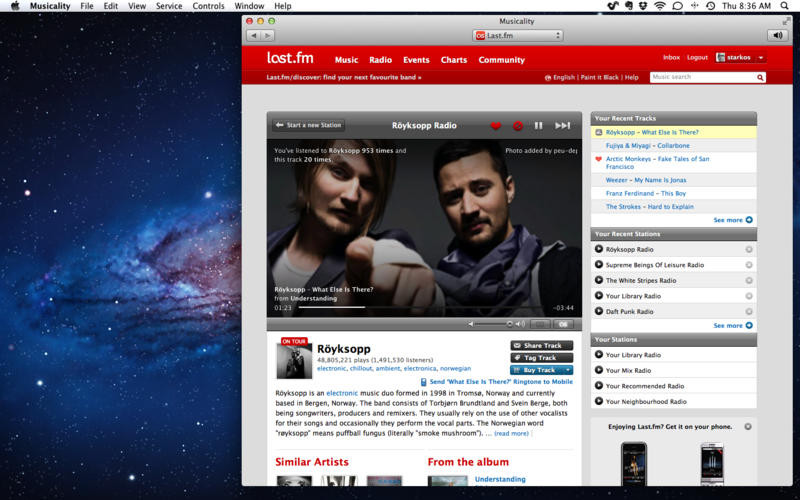The image size is (800, 500).
Task: Click the Logout link
Action: 697,58
